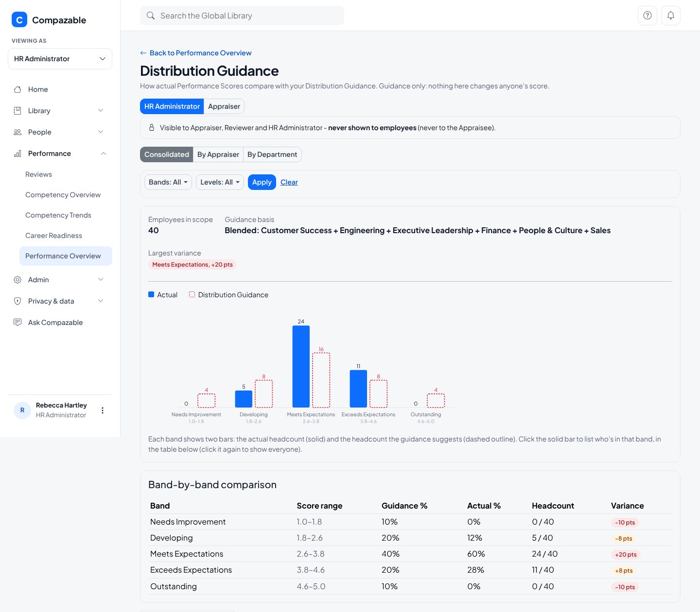This screenshot has width=700, height=612.
Task: Open the user options kebab menu
Action: pos(102,410)
